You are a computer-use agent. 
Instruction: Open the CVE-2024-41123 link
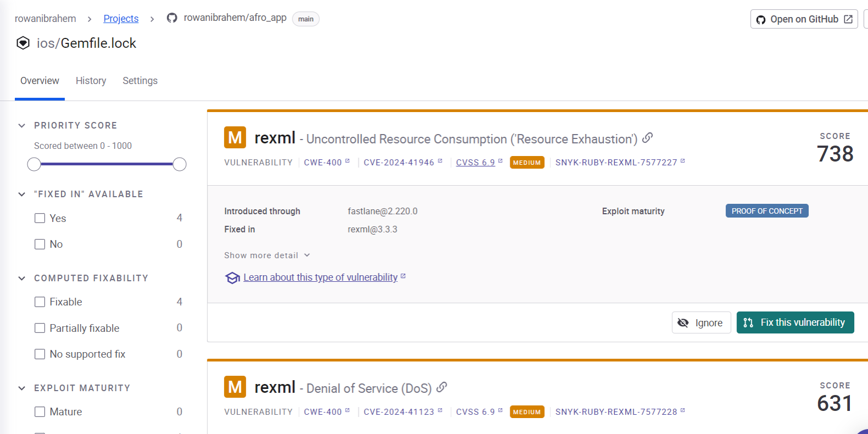(399, 412)
